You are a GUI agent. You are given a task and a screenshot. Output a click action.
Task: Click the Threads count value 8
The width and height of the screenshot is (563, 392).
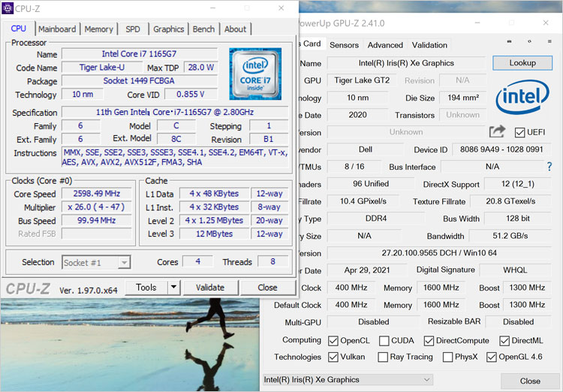pyautogui.click(x=273, y=261)
